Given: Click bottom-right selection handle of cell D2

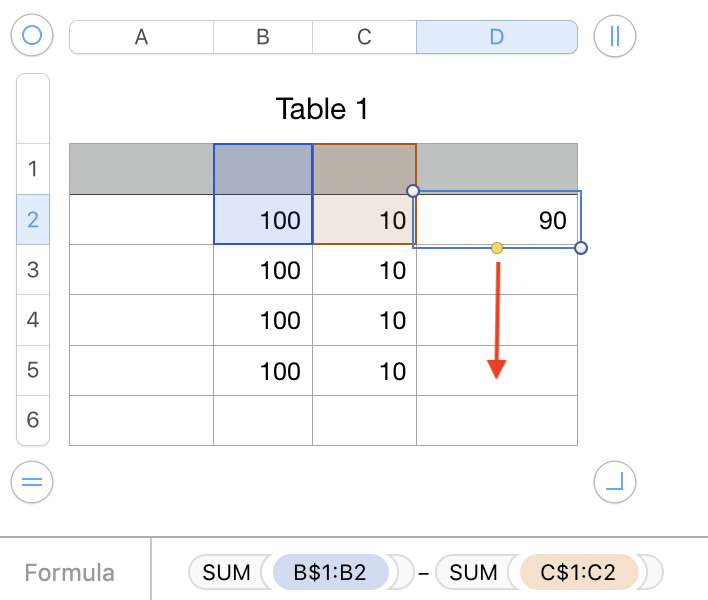Looking at the screenshot, I should [581, 247].
